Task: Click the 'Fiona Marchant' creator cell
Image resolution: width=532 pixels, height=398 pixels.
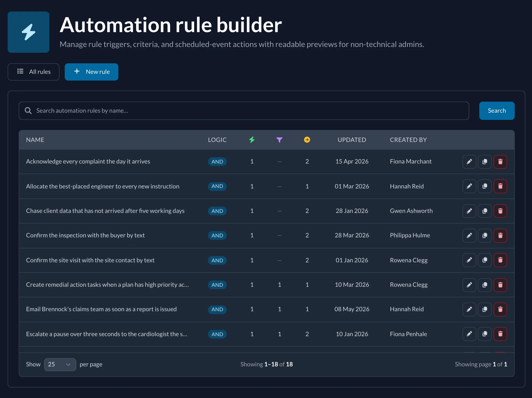Action: (411, 161)
